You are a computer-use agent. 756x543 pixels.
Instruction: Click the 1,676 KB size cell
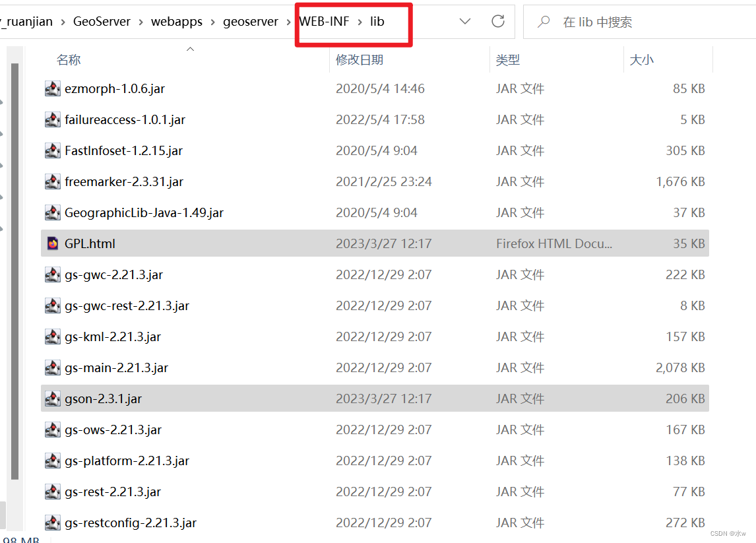(680, 182)
